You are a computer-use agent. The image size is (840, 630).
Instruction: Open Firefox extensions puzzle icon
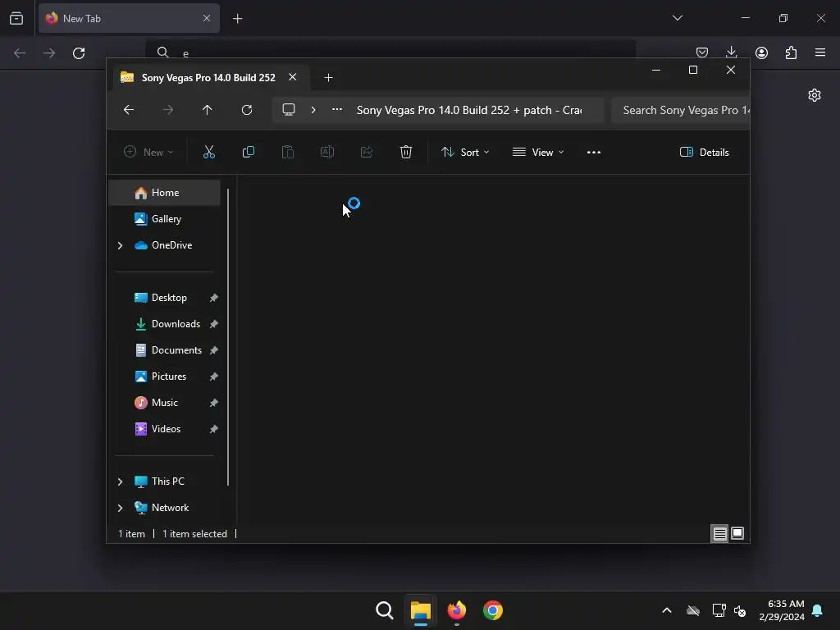point(791,52)
